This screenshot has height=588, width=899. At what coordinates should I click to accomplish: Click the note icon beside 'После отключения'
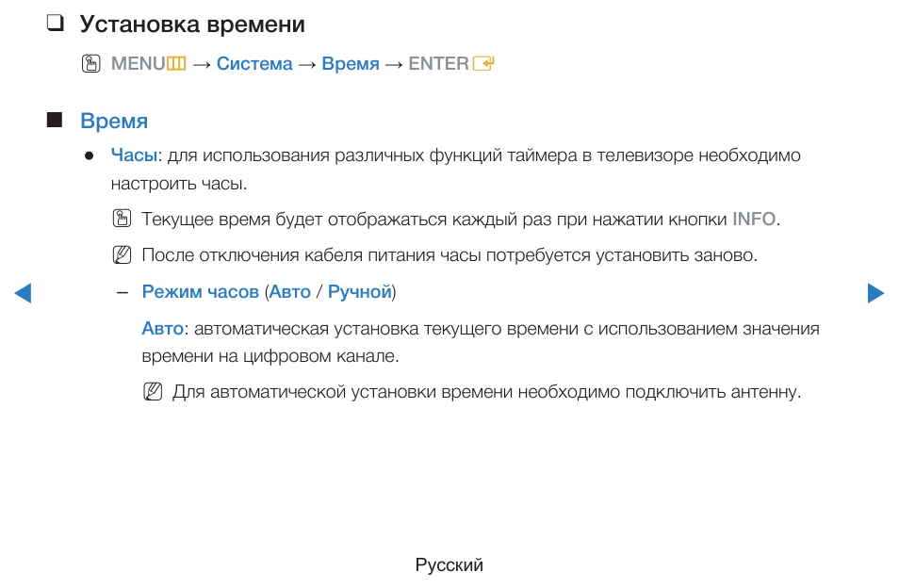tap(120, 255)
